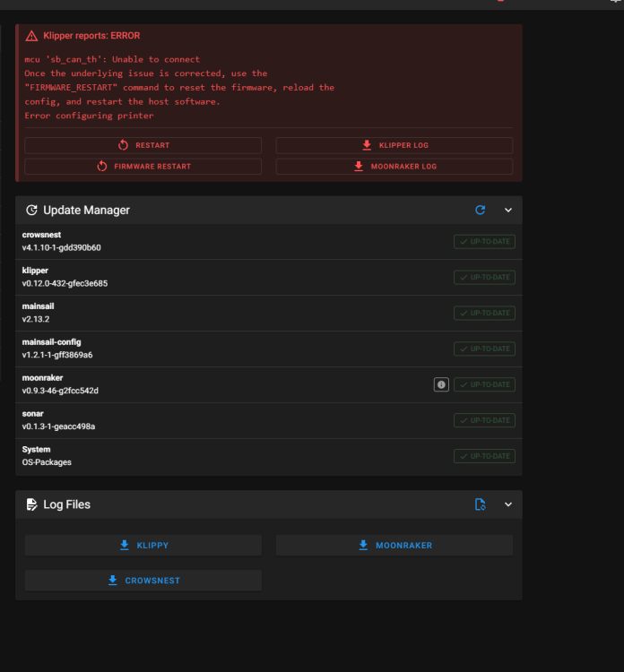624x672 pixels.
Task: Click moonraker version v0.9.3-46-g2fcc542d
Action: pos(60,391)
